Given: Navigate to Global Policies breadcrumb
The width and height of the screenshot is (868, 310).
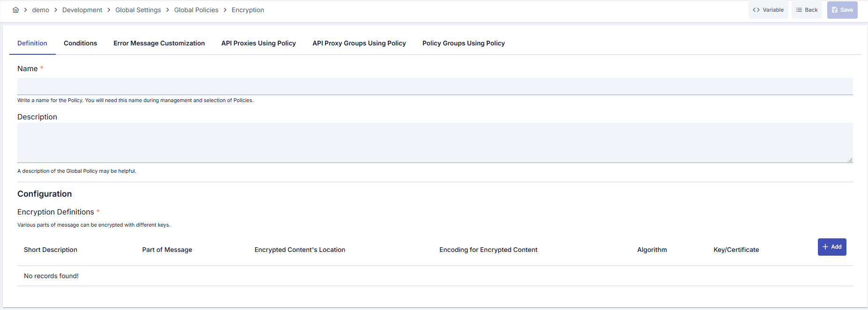Looking at the screenshot, I should pos(196,10).
